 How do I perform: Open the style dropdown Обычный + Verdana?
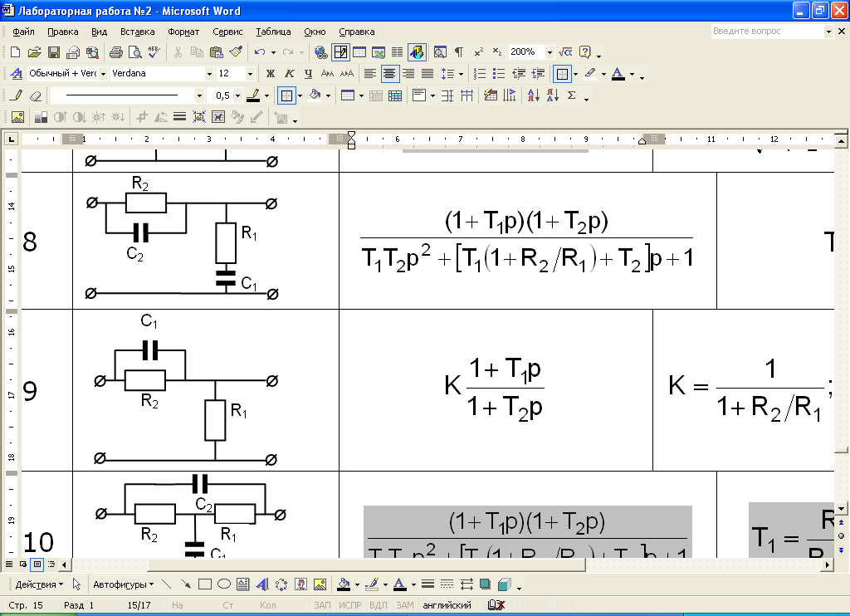coord(103,74)
